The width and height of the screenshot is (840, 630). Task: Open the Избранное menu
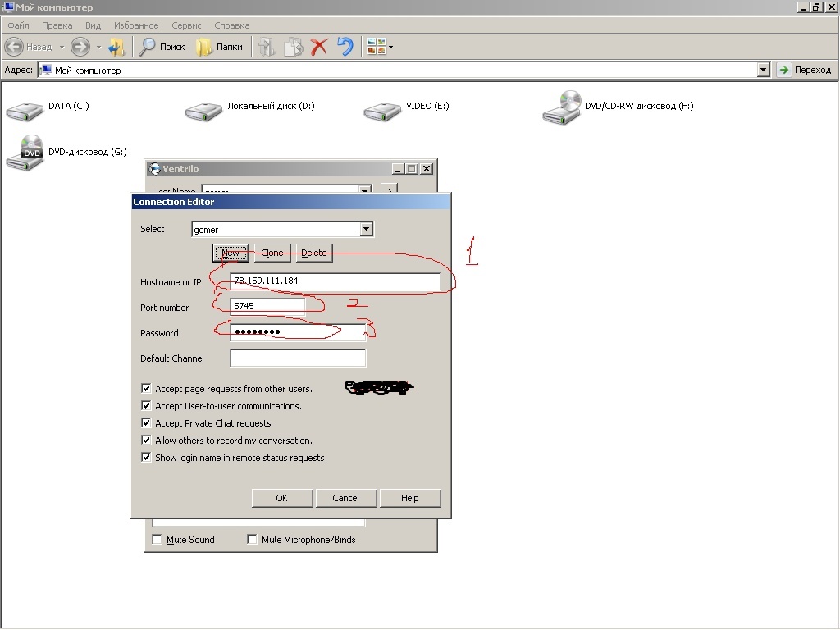tap(136, 25)
